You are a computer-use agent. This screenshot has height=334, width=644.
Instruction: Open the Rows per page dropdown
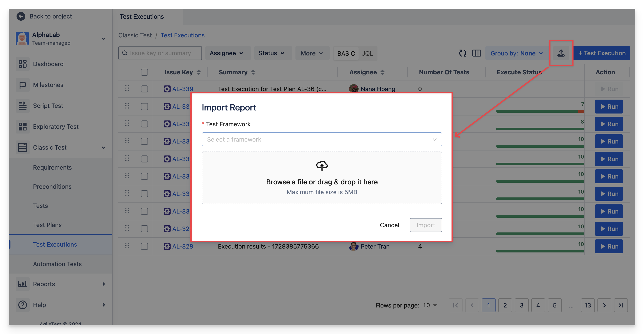tap(430, 305)
